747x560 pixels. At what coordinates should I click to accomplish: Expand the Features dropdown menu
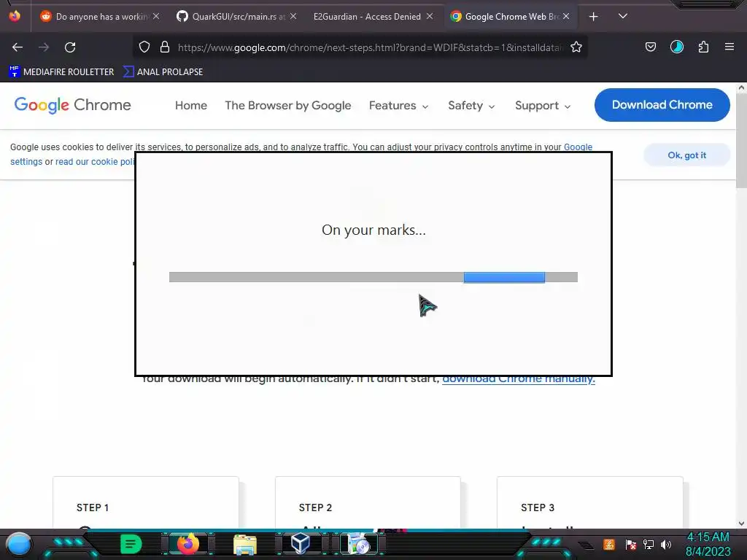(398, 105)
